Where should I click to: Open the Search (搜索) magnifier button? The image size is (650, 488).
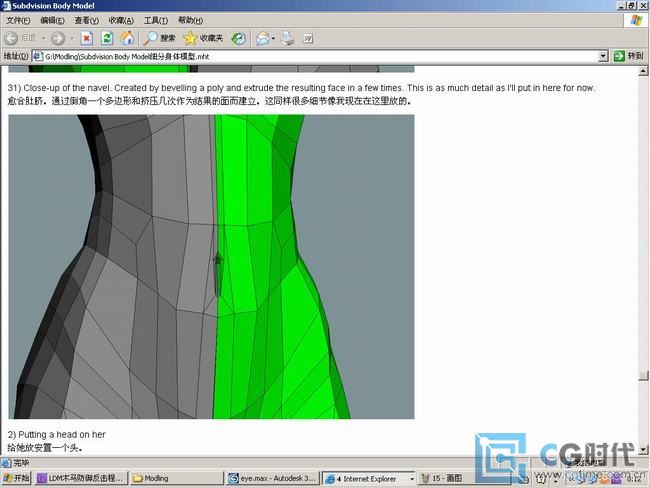(x=159, y=38)
